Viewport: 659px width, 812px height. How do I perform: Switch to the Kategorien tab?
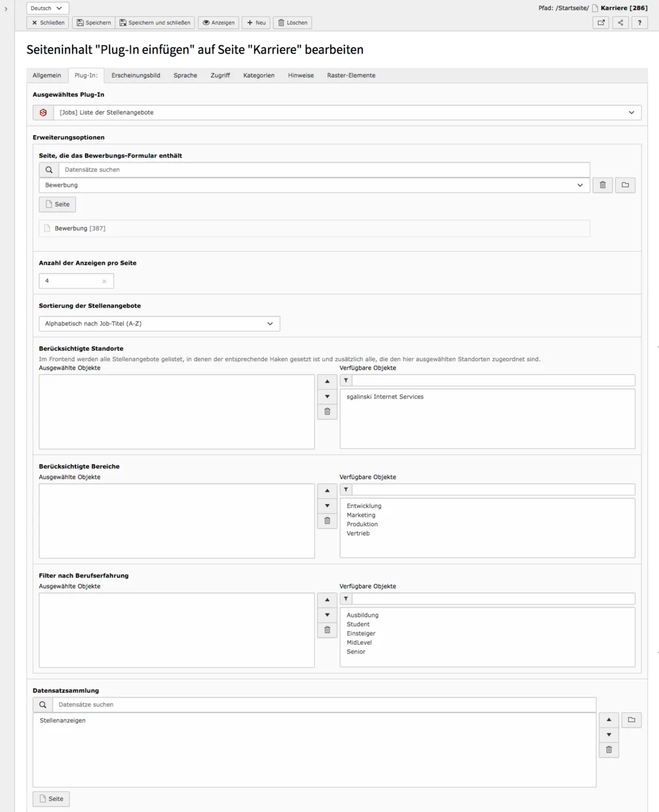point(259,75)
